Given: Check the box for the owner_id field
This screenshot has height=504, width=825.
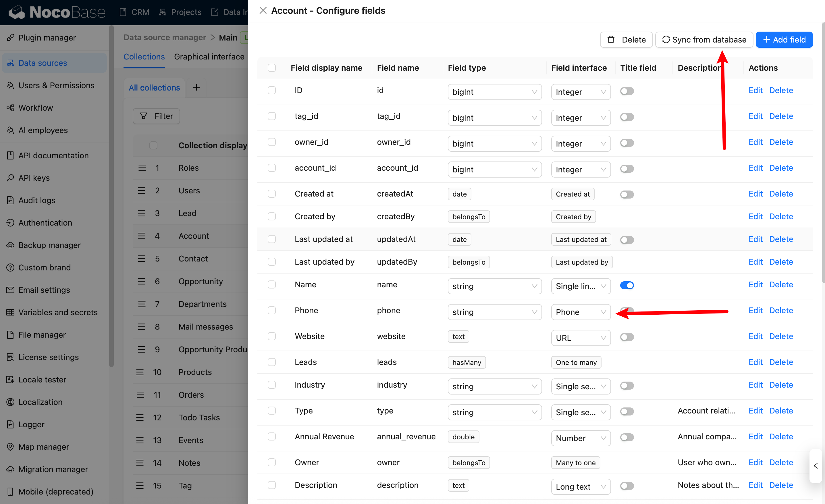Looking at the screenshot, I should coord(271,142).
